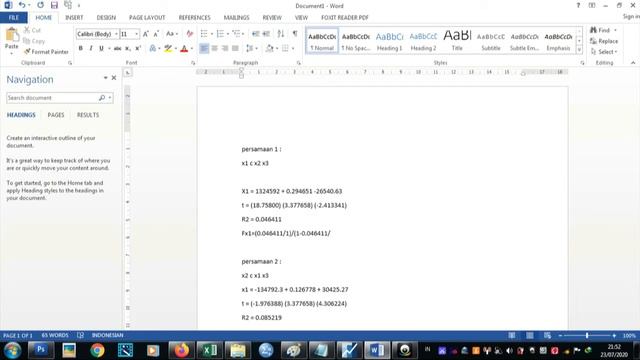Viewport: 640px width, 360px height.
Task: Open Photoshop from the taskbar
Action: click(x=41, y=350)
